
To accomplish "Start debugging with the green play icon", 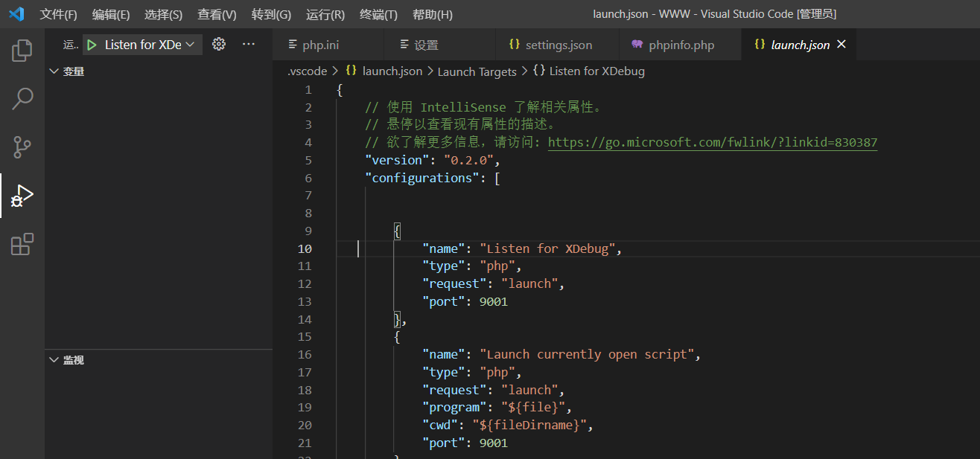I will pyautogui.click(x=92, y=45).
